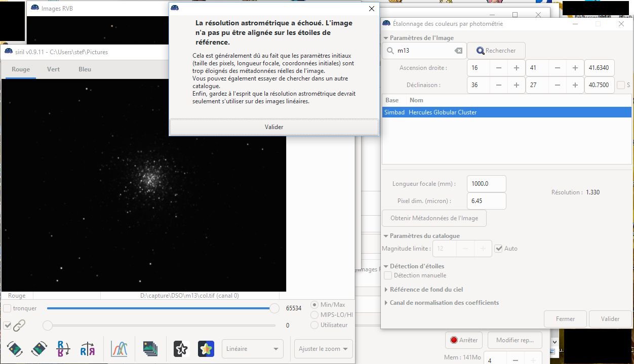Enable the tronquer checkbox

click(x=7, y=308)
